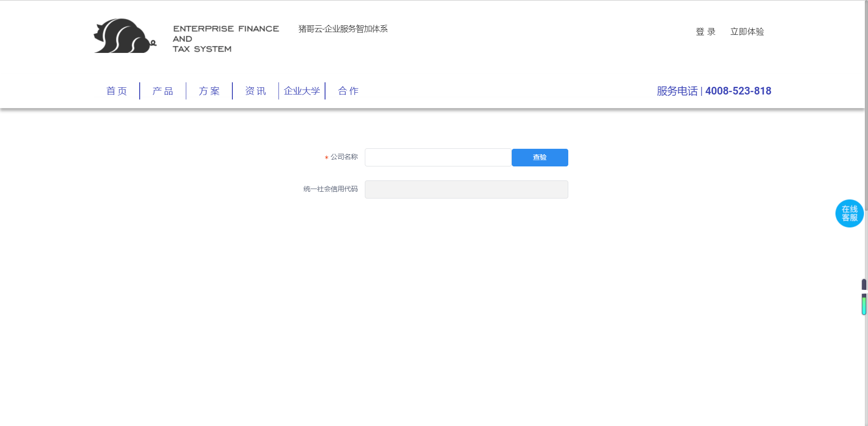Dial the 4008-523-818 service hotline number
The width and height of the screenshot is (868, 426).
point(738,91)
